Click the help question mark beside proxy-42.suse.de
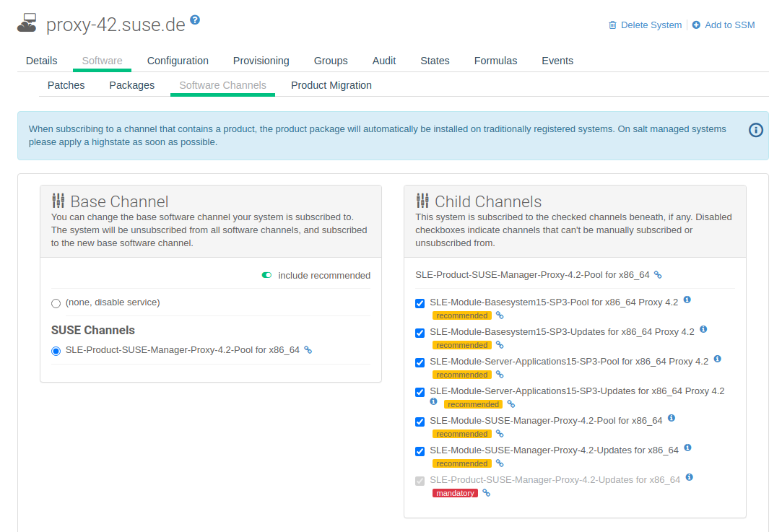Viewport: 782px width, 532px height. pos(195,20)
